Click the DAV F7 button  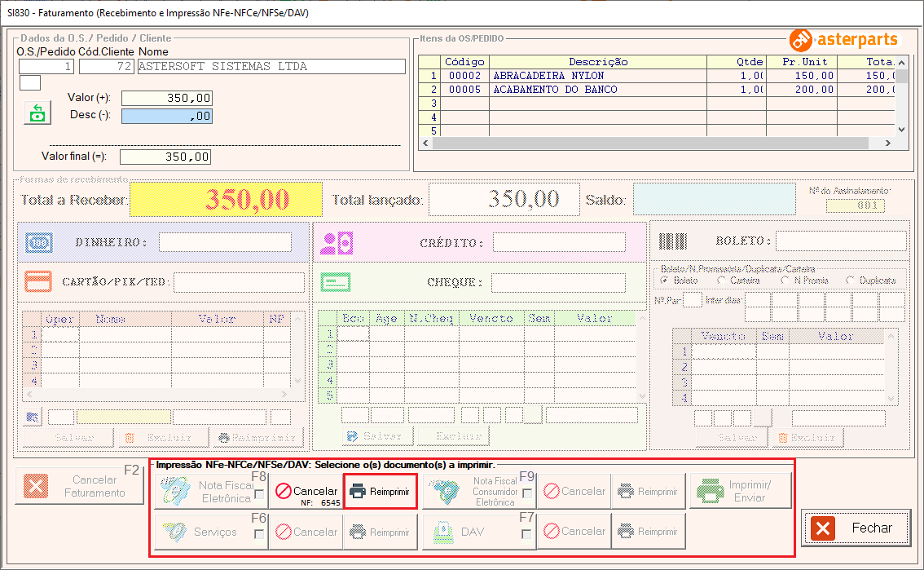(479, 532)
